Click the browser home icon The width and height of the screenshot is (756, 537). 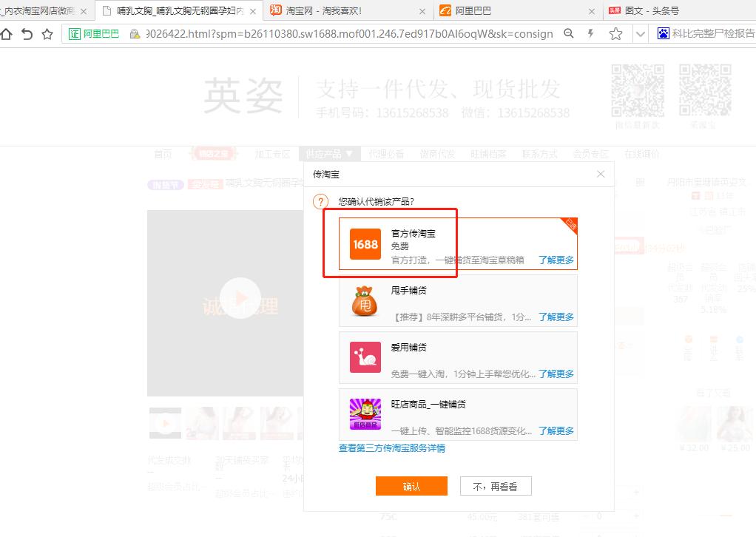pyautogui.click(x=7, y=34)
